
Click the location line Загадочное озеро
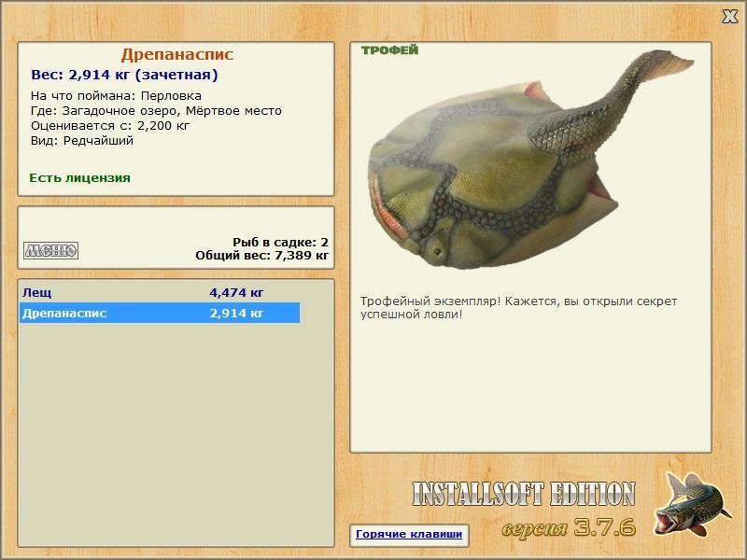click(x=156, y=111)
